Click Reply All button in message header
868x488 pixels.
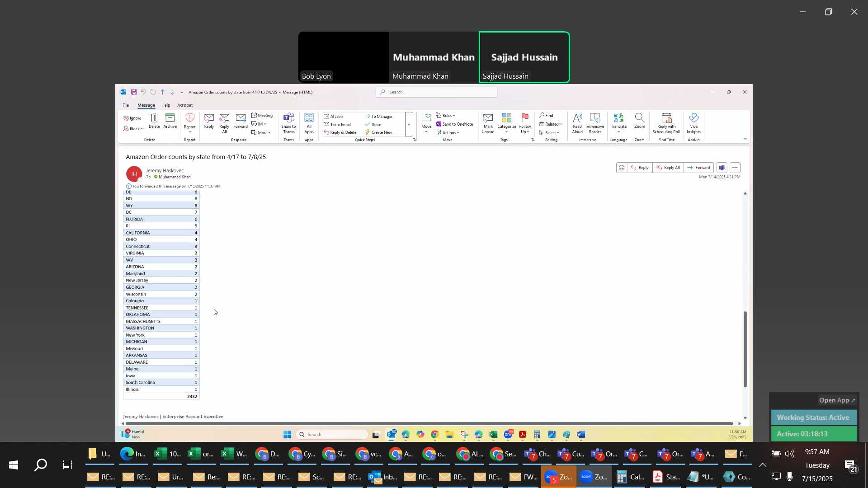(668, 168)
